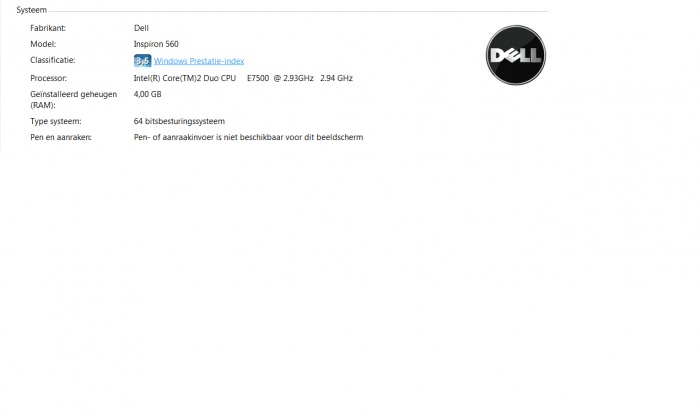Select the Classificatie label
This screenshot has width=700, height=413.
coord(53,60)
